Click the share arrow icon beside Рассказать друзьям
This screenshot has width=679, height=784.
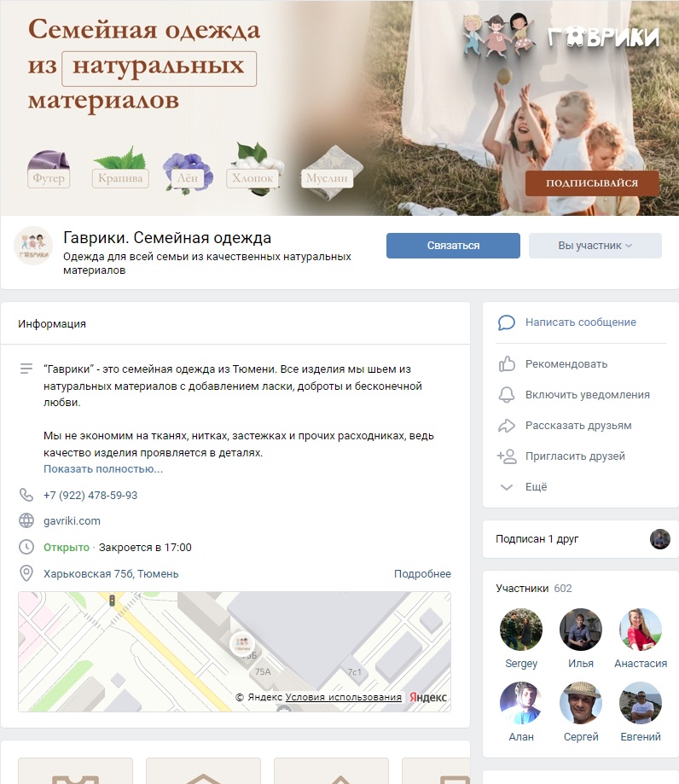click(x=507, y=426)
